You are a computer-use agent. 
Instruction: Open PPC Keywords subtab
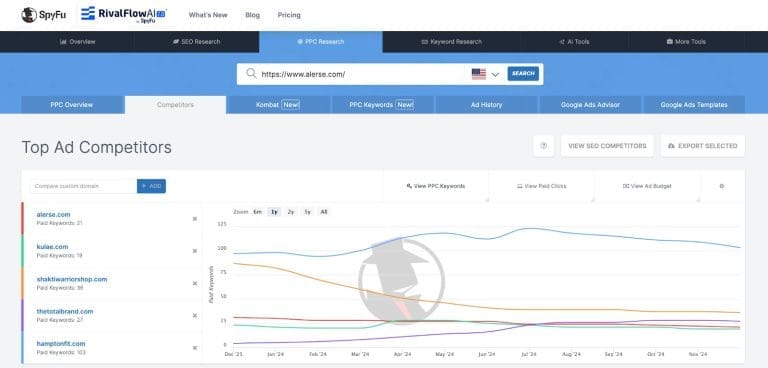[x=382, y=105]
